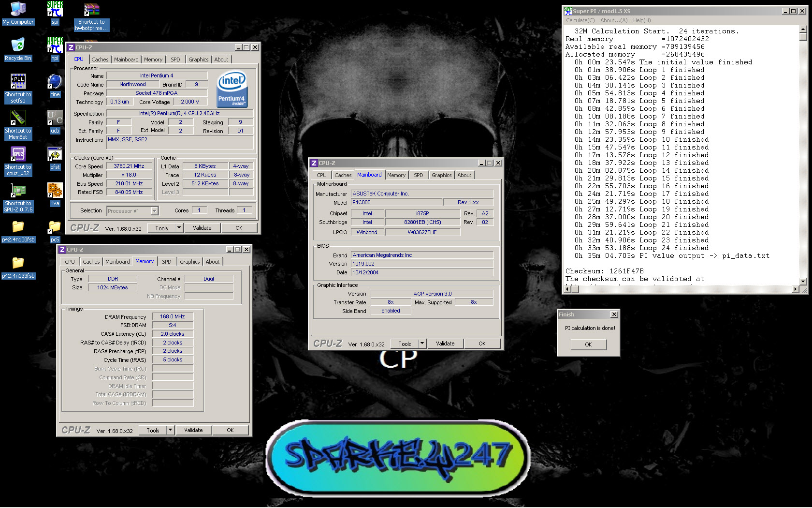Open Calculate(C) menu in Super PI

click(580, 20)
